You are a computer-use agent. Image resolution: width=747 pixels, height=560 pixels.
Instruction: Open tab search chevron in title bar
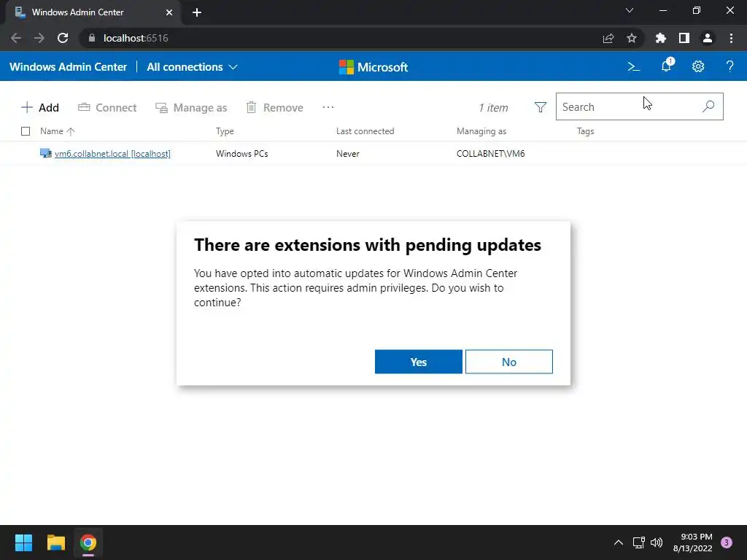click(x=630, y=10)
